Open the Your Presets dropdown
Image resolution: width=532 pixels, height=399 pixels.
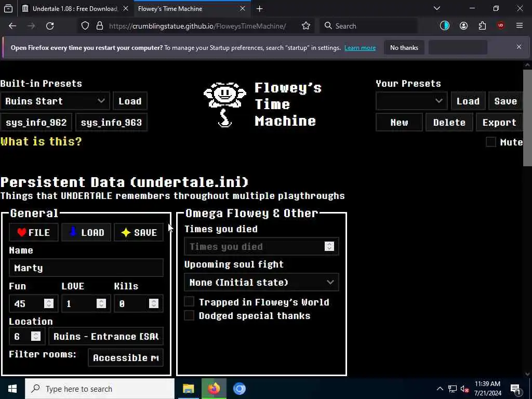coord(411,101)
